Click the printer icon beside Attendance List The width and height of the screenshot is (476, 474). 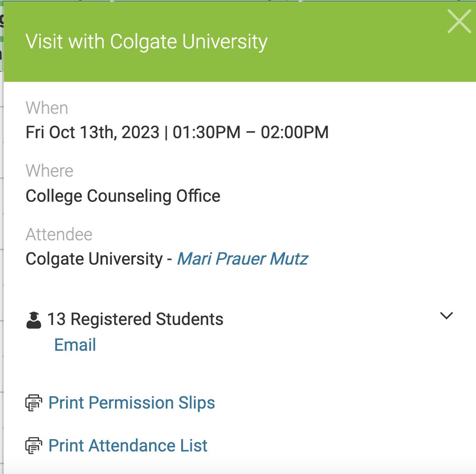[x=34, y=446]
